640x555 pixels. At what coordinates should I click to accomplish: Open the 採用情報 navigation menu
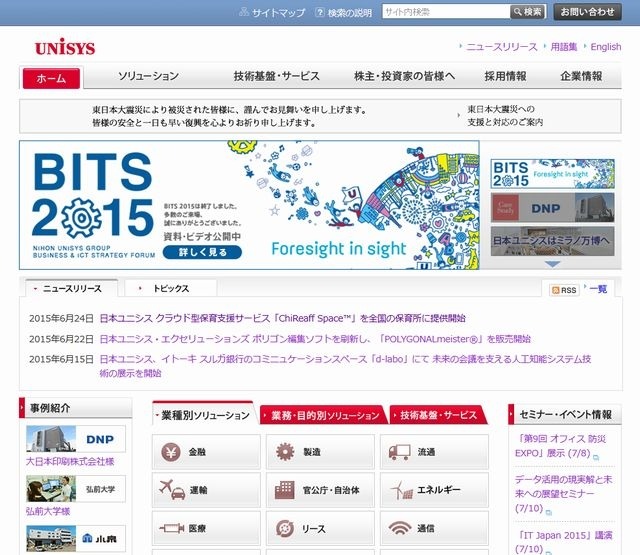[x=505, y=76]
